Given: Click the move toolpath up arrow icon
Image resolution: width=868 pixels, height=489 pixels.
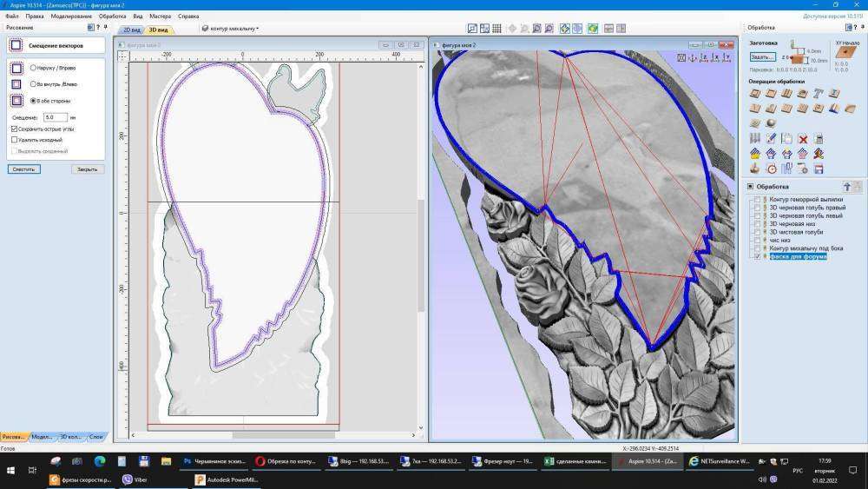Looking at the screenshot, I should 847,187.
